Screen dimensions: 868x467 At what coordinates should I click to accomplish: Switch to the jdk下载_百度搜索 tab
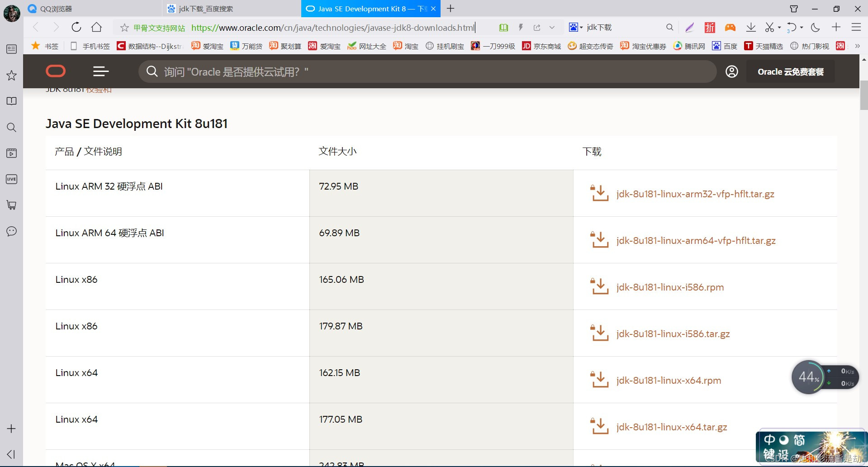point(231,9)
